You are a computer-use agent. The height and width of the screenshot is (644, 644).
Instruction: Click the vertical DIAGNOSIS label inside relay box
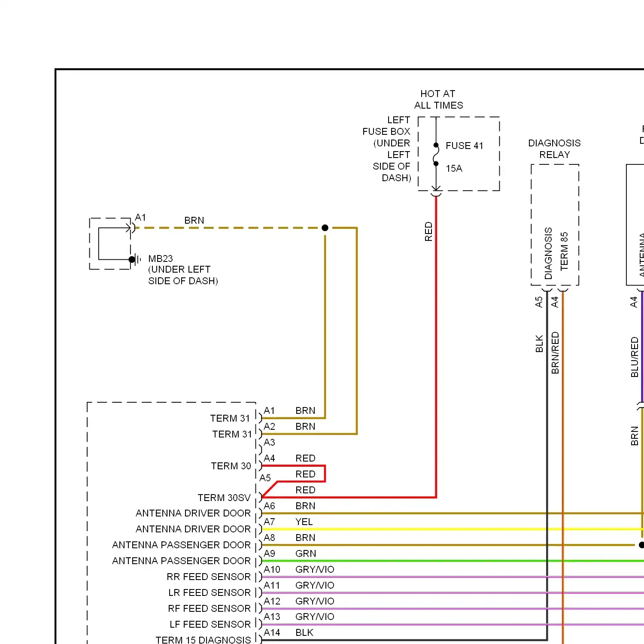click(x=548, y=254)
